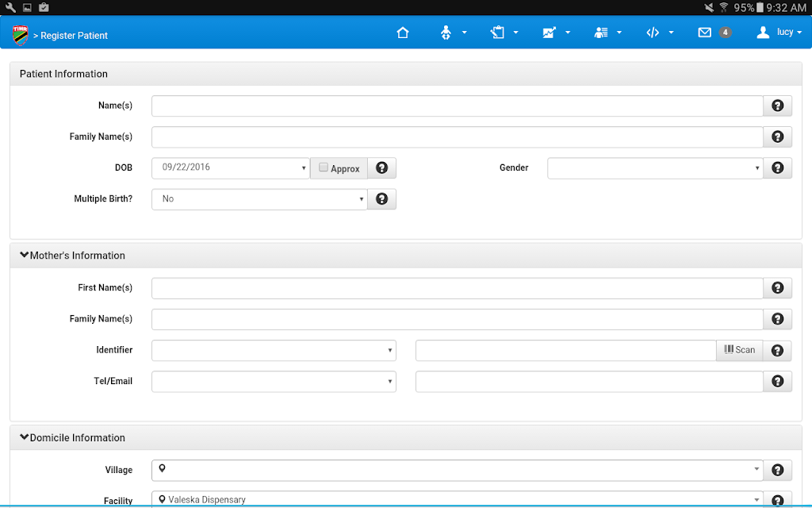This screenshot has width=812, height=508.
Task: Open the Gender dropdown
Action: click(x=655, y=168)
